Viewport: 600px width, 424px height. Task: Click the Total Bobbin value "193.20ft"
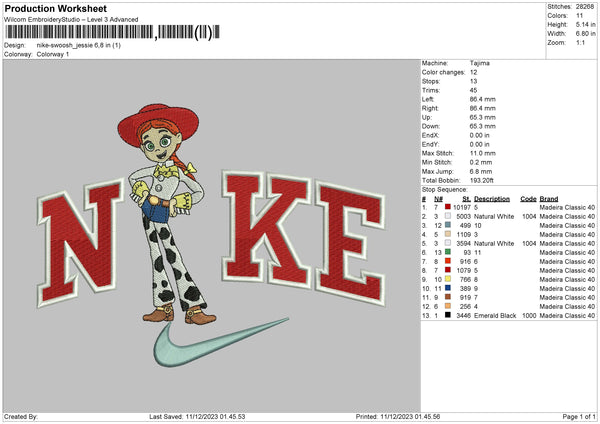[x=482, y=180]
